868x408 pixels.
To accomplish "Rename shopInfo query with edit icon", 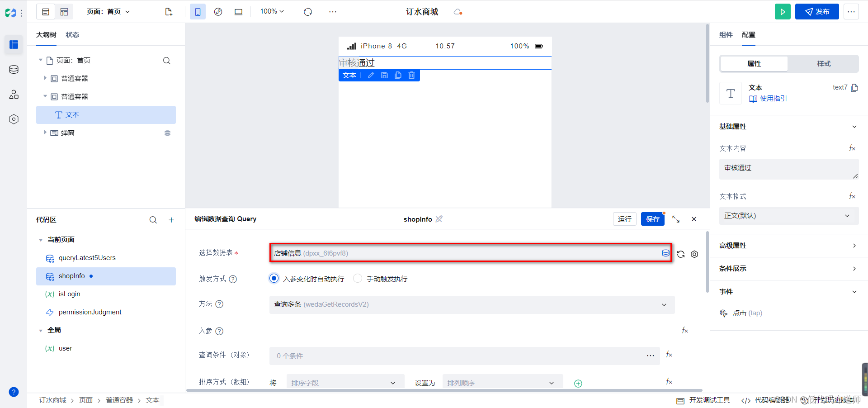I will (x=439, y=219).
